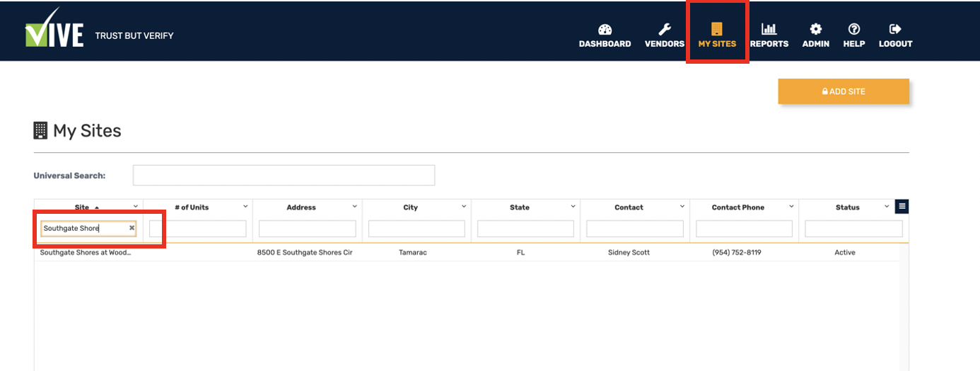Open the Address column dropdown
This screenshot has width=980, height=371.
pyautogui.click(x=355, y=206)
